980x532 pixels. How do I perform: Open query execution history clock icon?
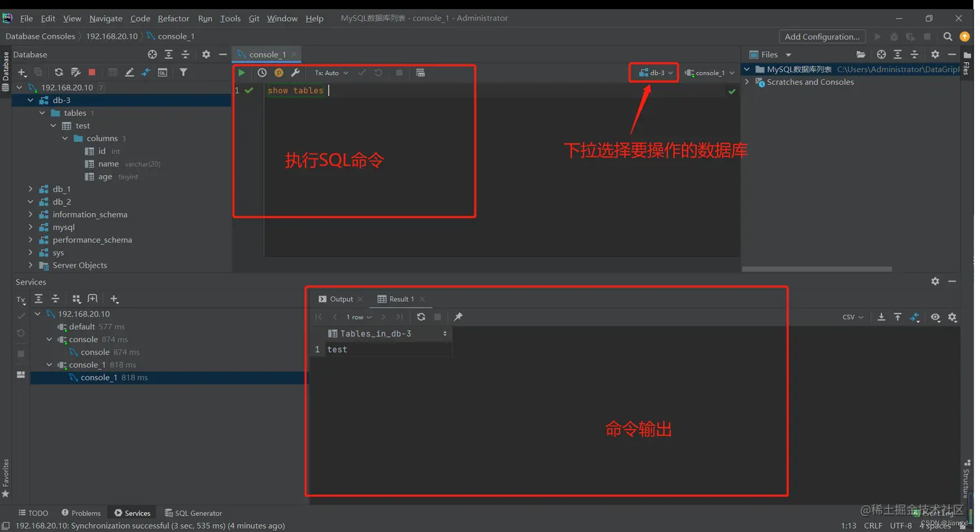tap(262, 72)
